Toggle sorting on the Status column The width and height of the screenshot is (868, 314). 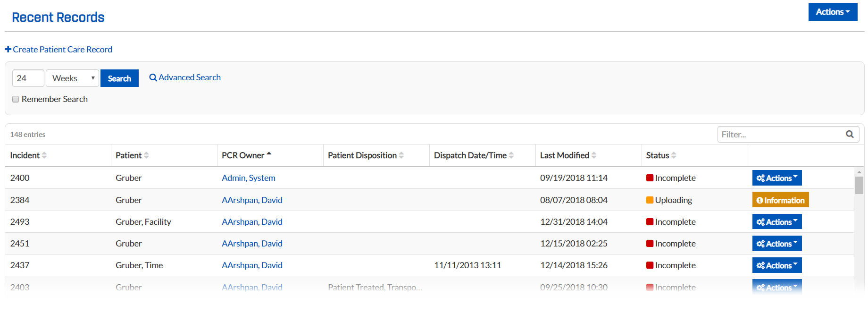pyautogui.click(x=675, y=155)
